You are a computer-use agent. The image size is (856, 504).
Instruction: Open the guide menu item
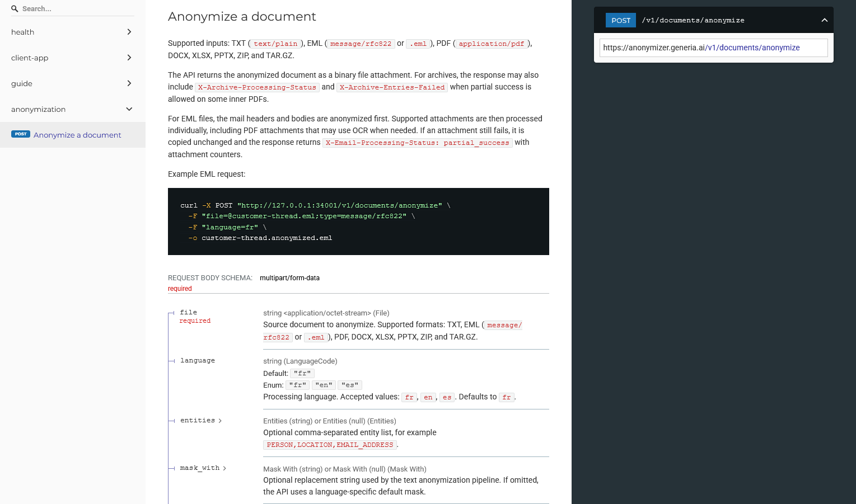pos(73,83)
